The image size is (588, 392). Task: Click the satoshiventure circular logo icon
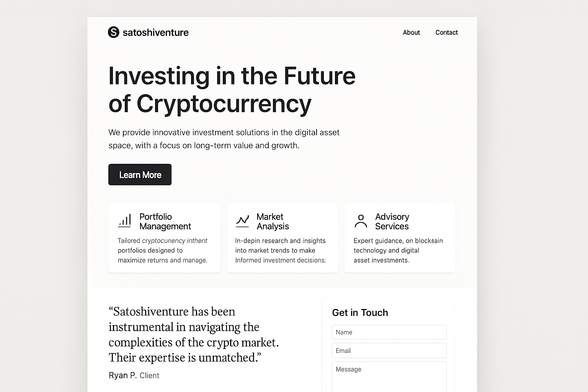113,32
